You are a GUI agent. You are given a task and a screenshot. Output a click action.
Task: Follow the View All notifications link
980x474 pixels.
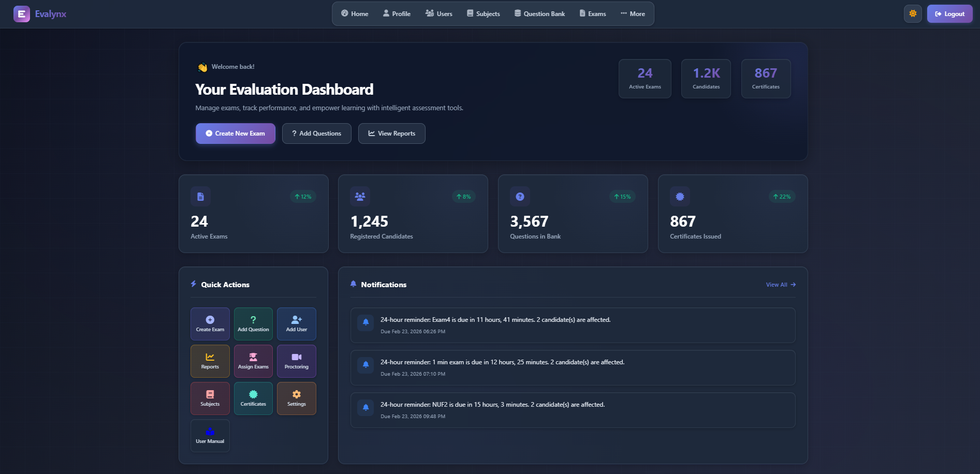click(x=781, y=285)
